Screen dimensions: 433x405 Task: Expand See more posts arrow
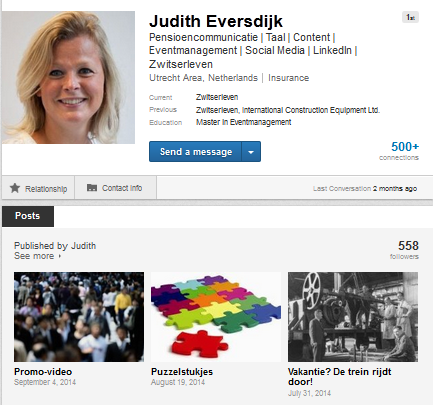click(60, 256)
